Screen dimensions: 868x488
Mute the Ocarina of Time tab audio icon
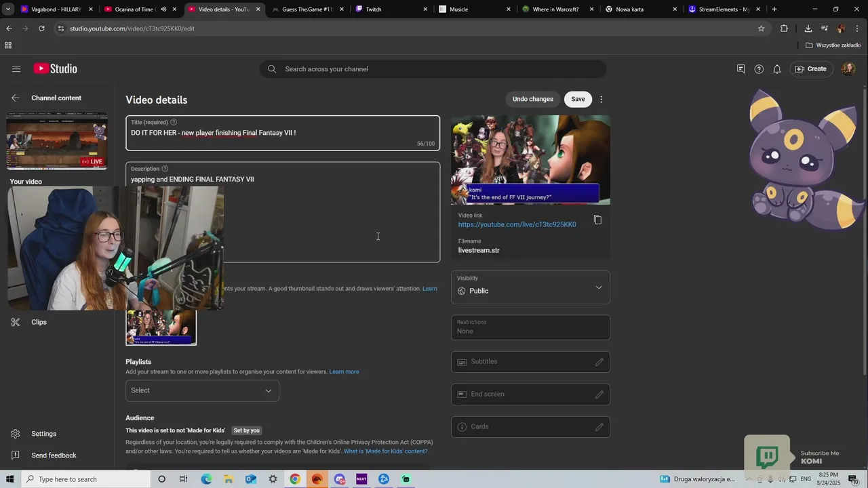[x=163, y=9]
